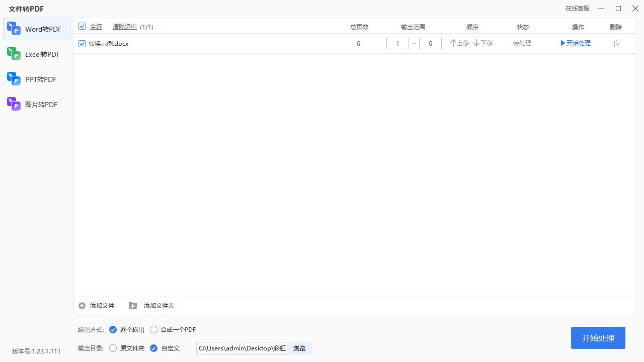Delete 转换示例.docx using the trash icon

[x=616, y=43]
